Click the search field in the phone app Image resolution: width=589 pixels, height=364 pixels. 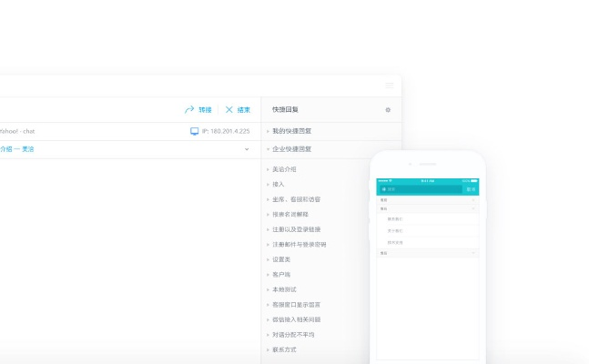(x=421, y=189)
